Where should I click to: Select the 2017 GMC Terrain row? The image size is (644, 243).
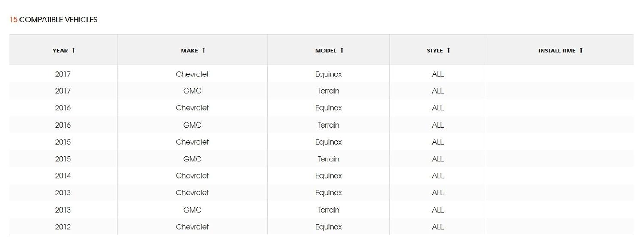point(192,91)
